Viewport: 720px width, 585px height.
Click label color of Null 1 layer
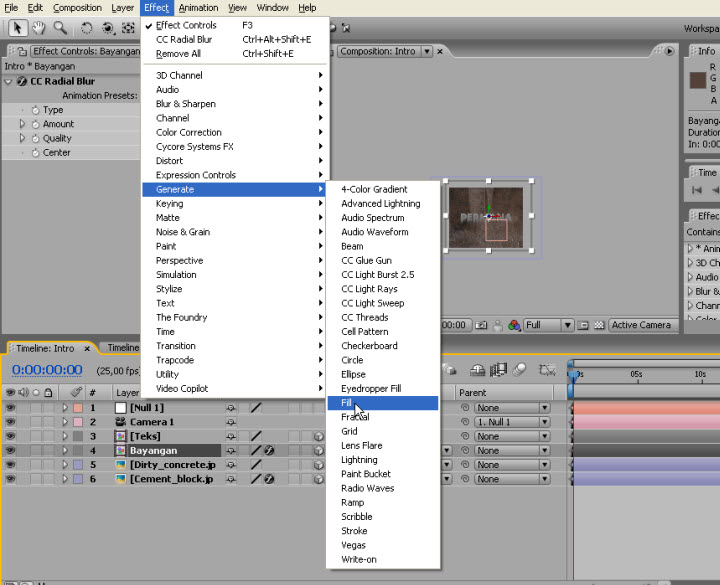78,408
